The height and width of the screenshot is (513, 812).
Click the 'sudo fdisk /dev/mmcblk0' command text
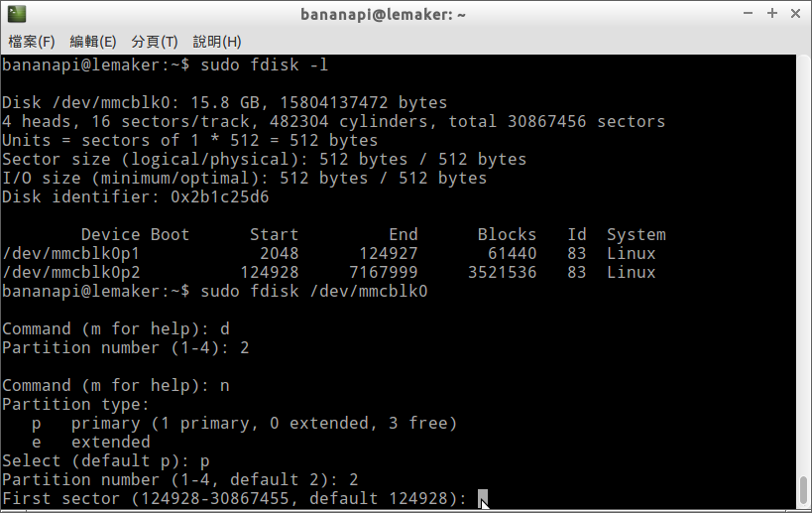(313, 292)
